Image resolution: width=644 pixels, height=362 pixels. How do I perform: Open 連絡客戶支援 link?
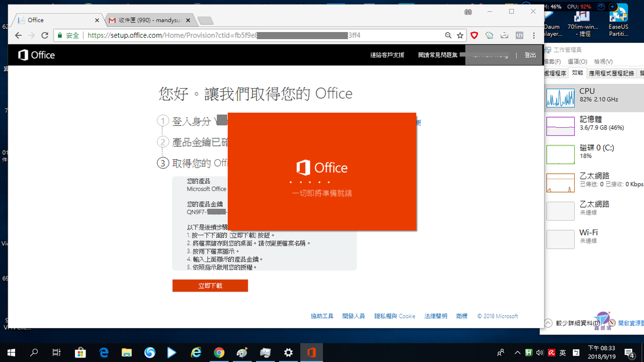point(387,55)
